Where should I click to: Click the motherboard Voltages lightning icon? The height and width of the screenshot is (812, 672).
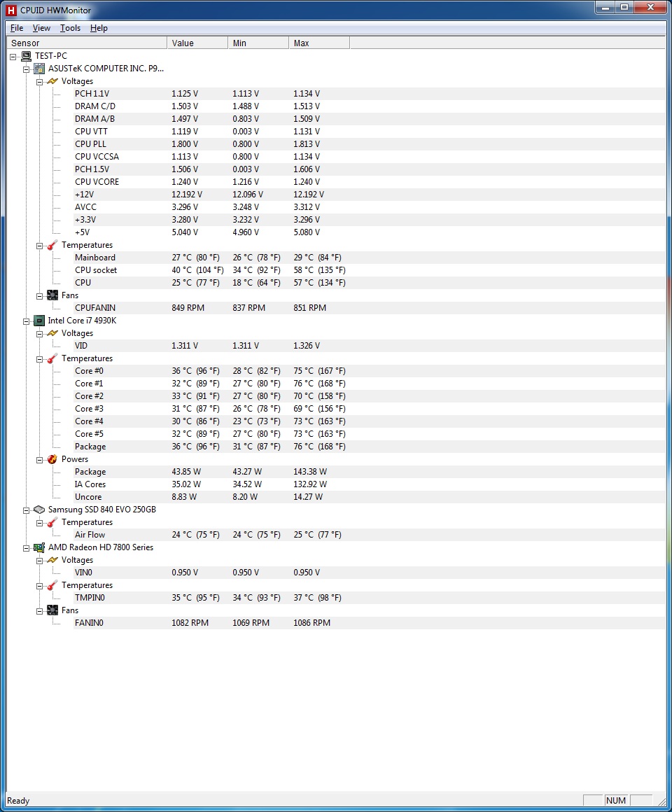click(52, 81)
